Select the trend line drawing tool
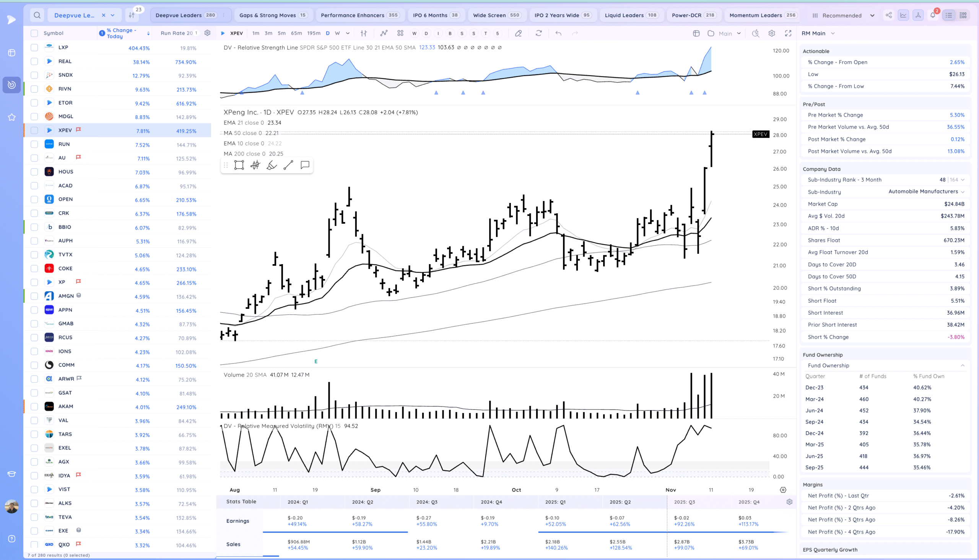 point(288,165)
